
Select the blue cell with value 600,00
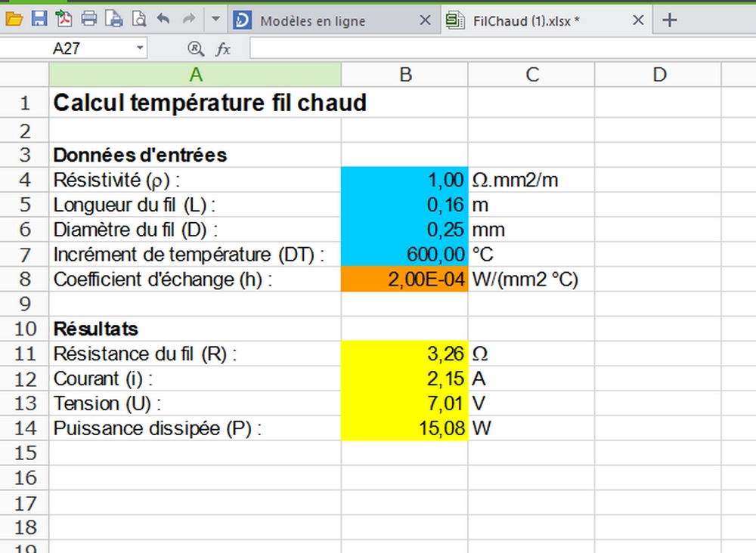tap(404, 255)
